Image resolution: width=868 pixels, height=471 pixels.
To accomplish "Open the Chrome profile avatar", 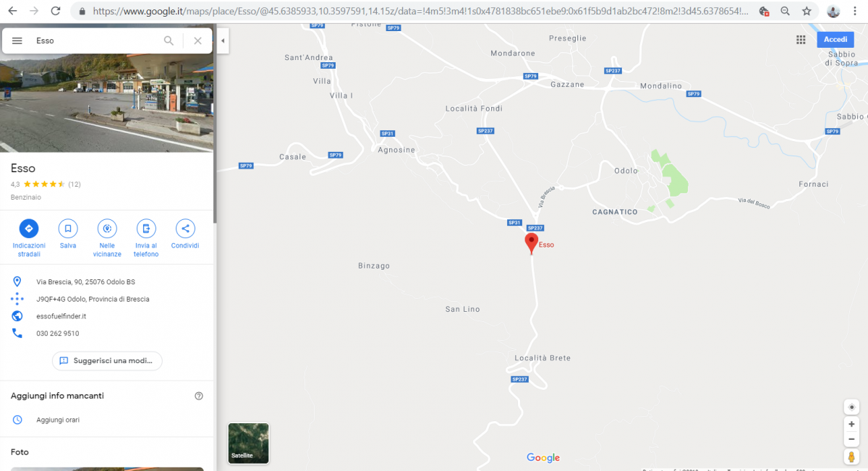I will coord(834,12).
